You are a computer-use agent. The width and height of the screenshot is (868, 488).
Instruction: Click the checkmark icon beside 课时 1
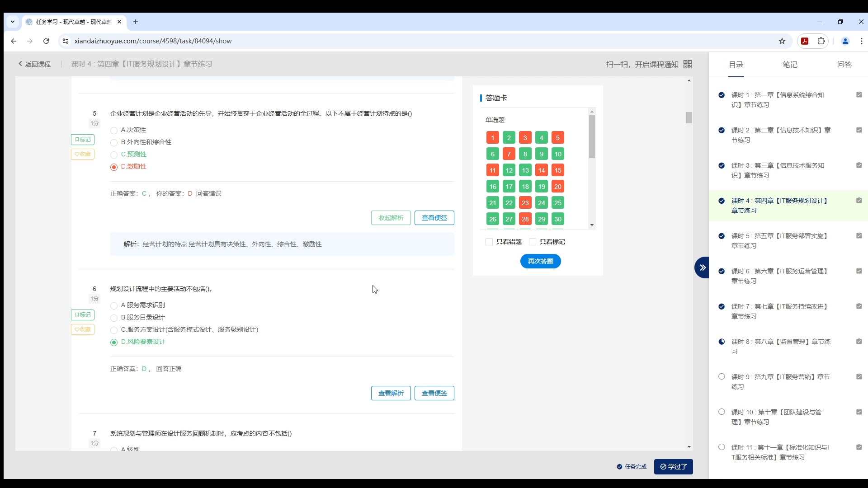pyautogui.click(x=859, y=95)
